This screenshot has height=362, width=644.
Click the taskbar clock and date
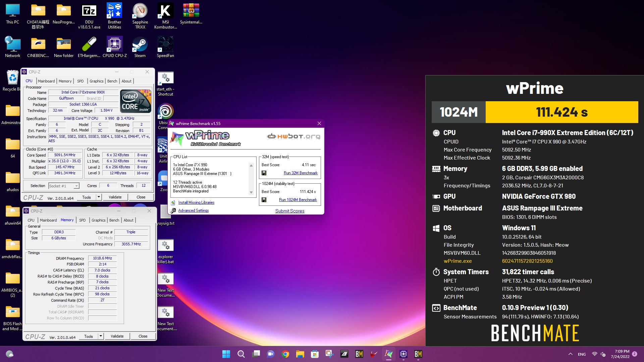tap(620, 354)
